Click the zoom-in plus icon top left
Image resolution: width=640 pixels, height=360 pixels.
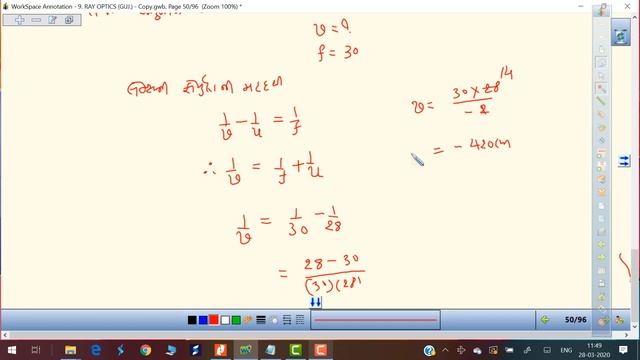(20, 20)
